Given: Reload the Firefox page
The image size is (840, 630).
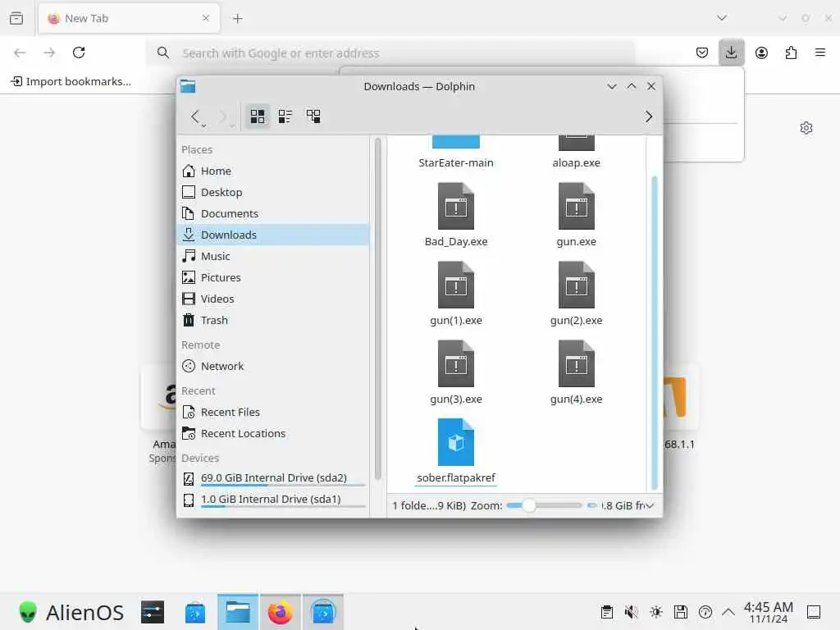Looking at the screenshot, I should 79,52.
